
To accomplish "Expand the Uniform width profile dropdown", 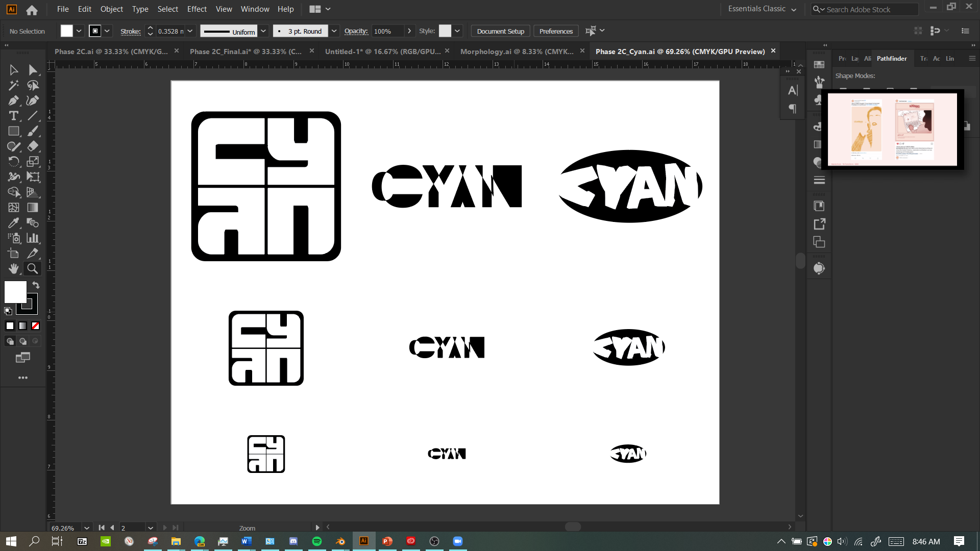I will (263, 31).
